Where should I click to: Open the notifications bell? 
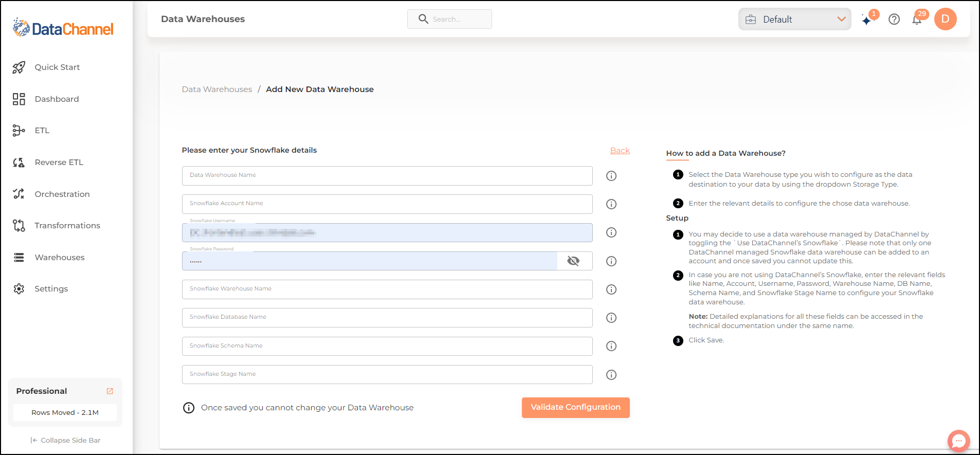[x=917, y=20]
